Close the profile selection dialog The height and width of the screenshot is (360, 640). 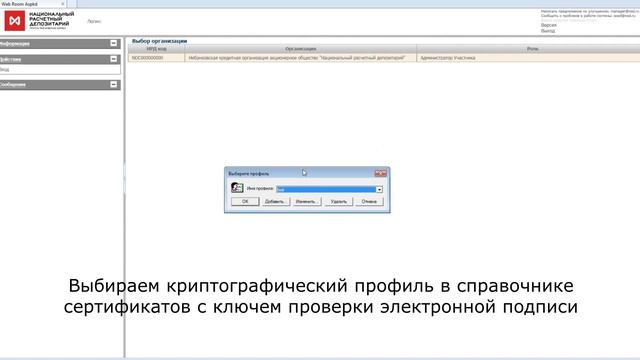tap(380, 173)
